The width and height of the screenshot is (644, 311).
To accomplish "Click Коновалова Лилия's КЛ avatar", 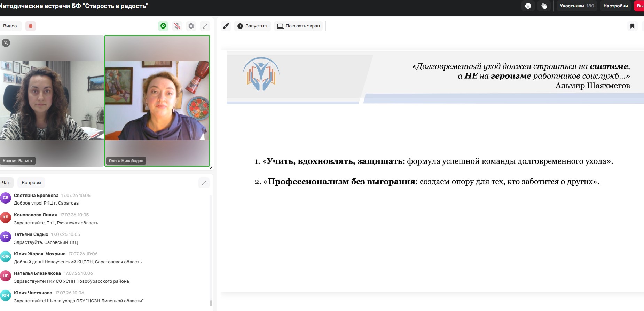I will point(6,217).
